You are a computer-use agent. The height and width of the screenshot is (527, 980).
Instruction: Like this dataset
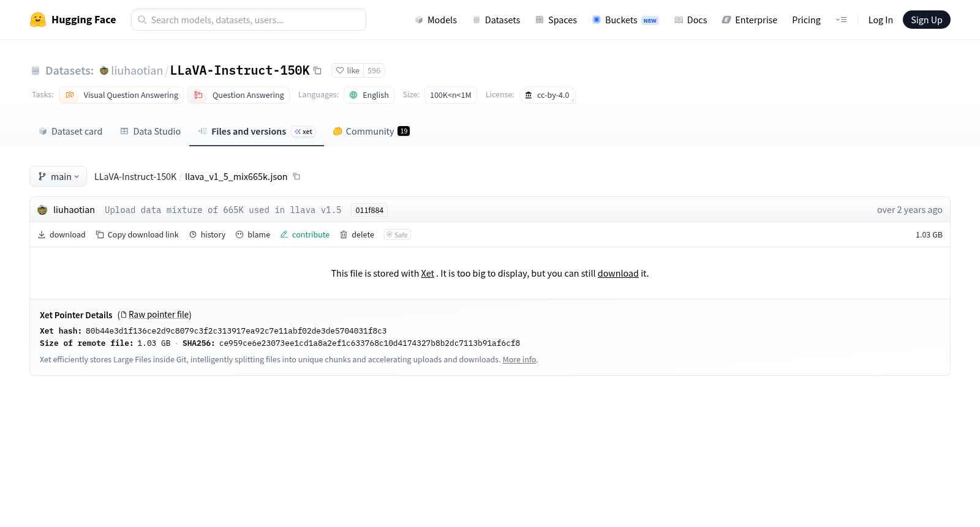(347, 70)
